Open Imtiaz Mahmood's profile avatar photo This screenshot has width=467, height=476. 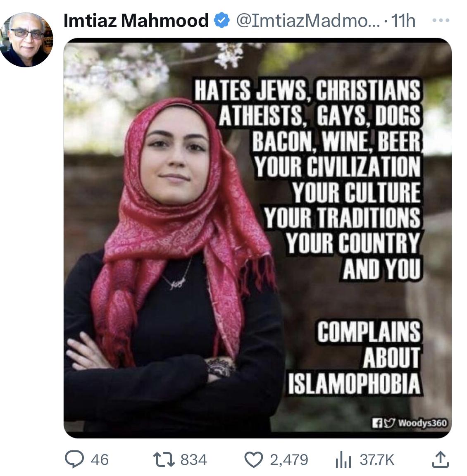tap(26, 40)
